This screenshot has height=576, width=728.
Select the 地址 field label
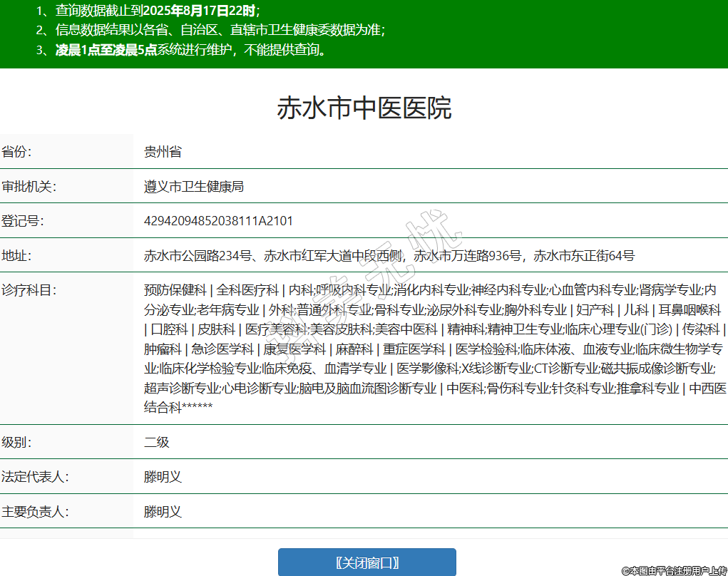pos(17,256)
